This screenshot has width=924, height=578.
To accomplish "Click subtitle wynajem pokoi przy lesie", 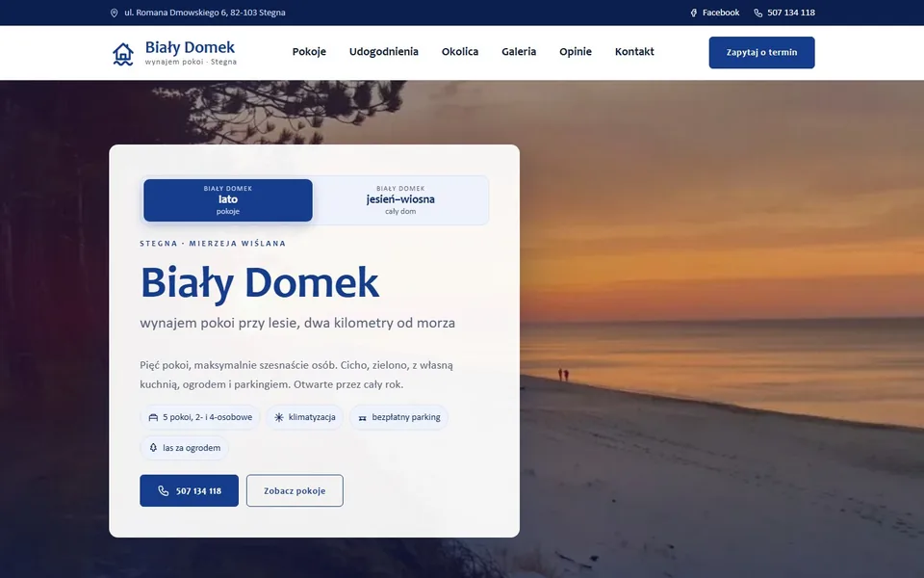I will (297, 324).
